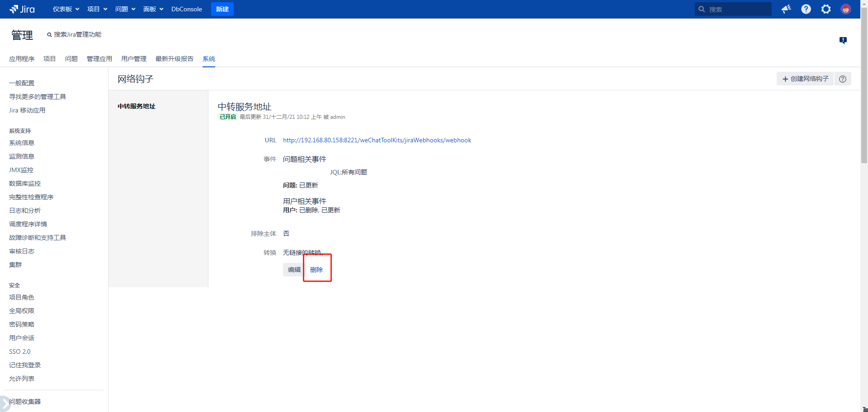Expand the 项目 dropdown in top navigation
Screen dimensions: 868x412
tap(97, 9)
